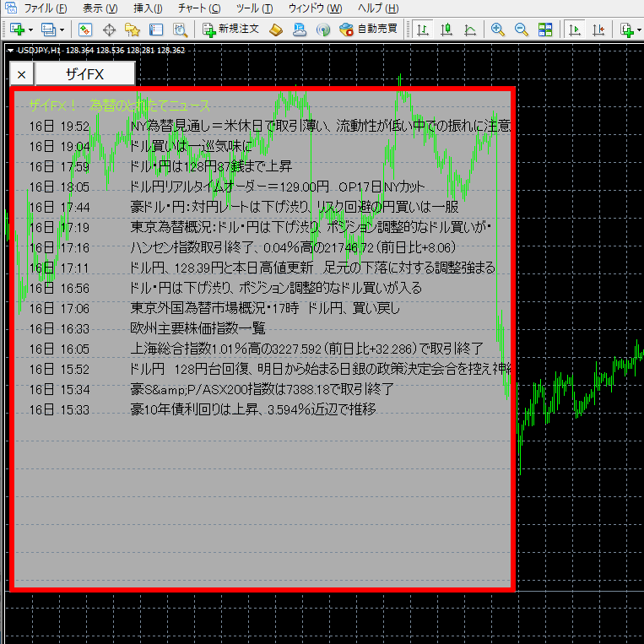The height and width of the screenshot is (644, 644).
Task: Open the Strategy Tester magnifier icon
Action: pyautogui.click(x=180, y=30)
